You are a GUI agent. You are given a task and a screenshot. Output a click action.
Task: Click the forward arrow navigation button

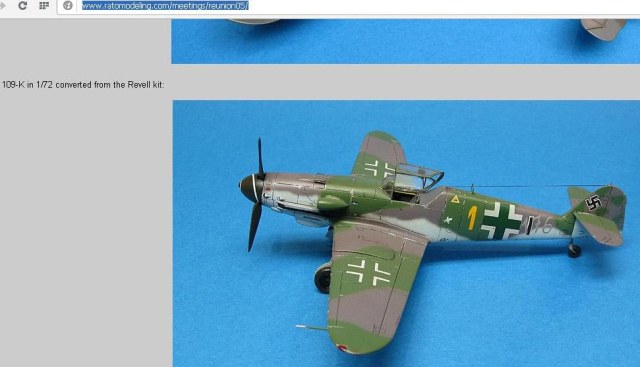click(x=3, y=6)
